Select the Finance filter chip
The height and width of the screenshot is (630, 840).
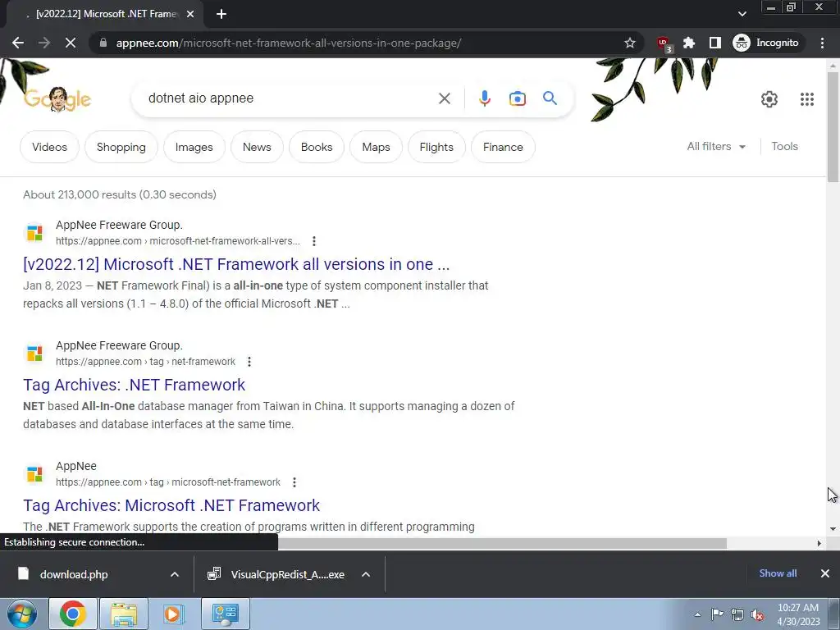click(x=503, y=147)
